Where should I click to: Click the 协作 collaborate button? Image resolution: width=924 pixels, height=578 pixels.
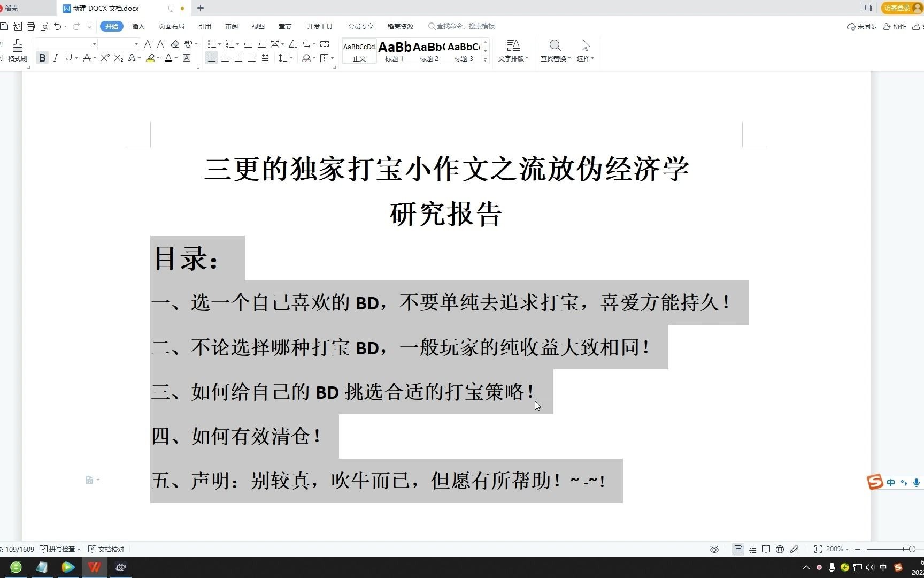click(895, 26)
